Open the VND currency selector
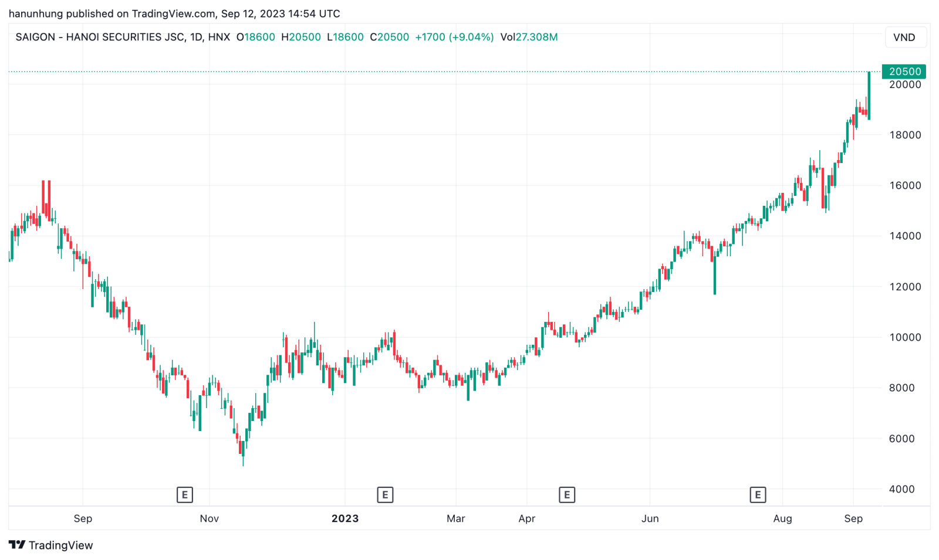The width and height of the screenshot is (939, 560). coord(904,37)
